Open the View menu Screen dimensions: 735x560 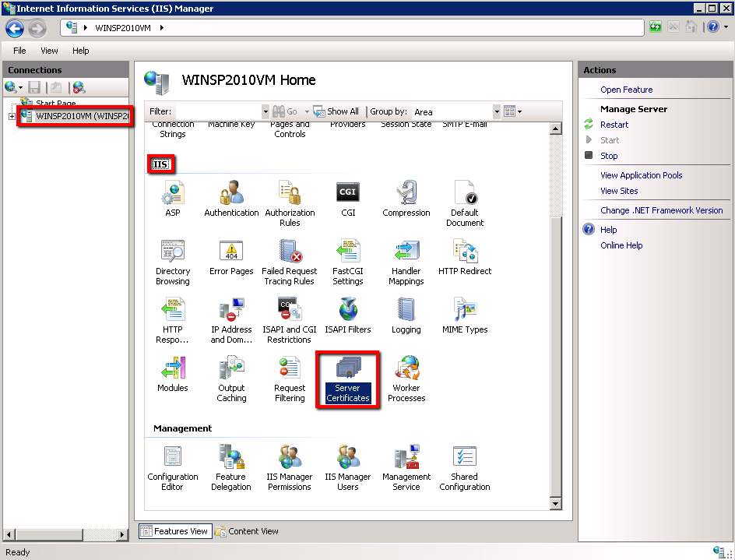pyautogui.click(x=49, y=51)
